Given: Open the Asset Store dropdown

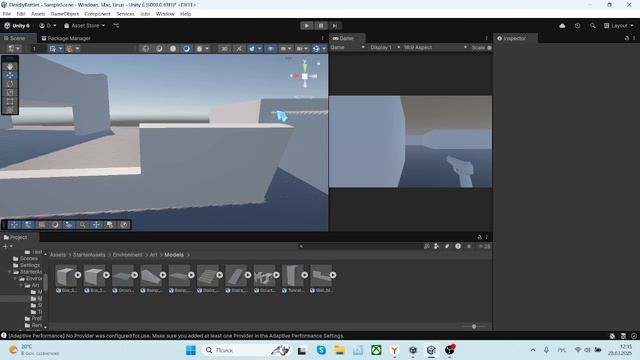Looking at the screenshot, I should (x=84, y=25).
